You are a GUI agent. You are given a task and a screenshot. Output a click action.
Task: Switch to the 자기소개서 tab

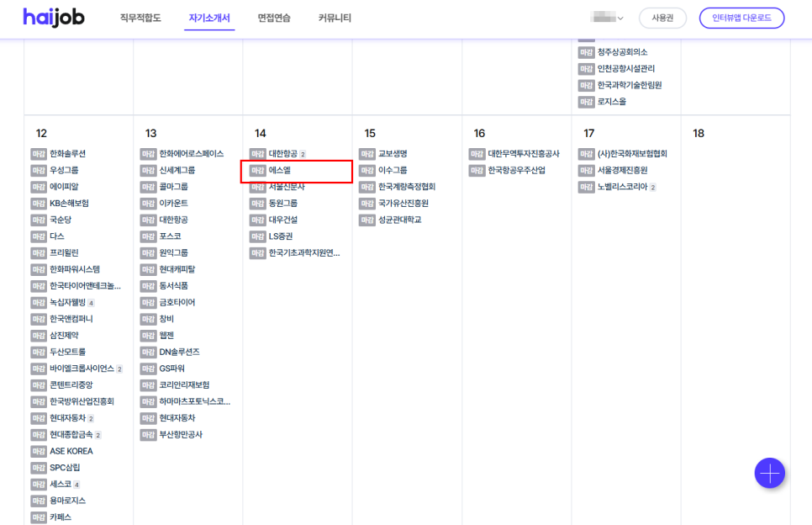(x=209, y=18)
